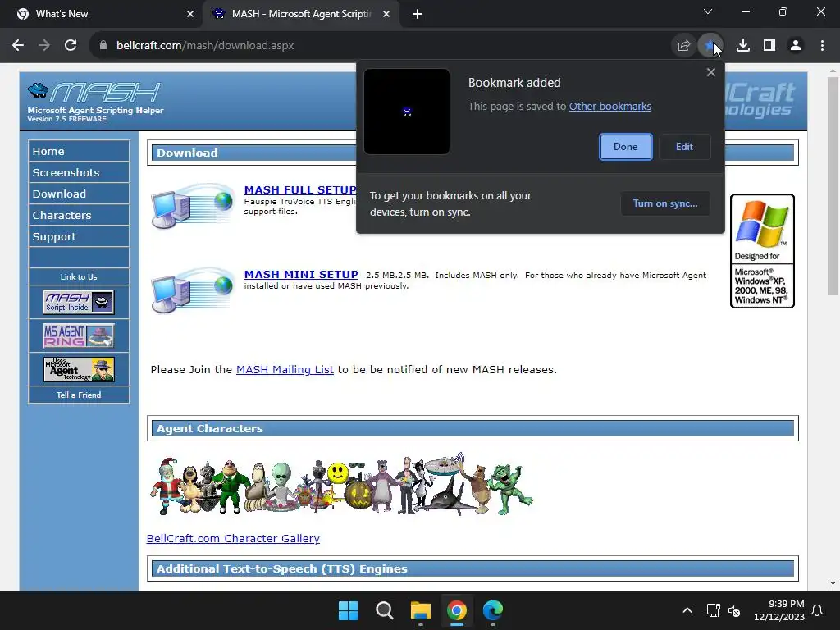Click the Link to Us sidebar item

(x=79, y=277)
